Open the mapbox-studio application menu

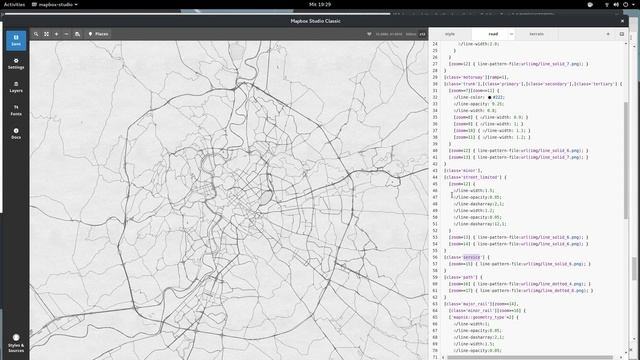coord(55,4)
